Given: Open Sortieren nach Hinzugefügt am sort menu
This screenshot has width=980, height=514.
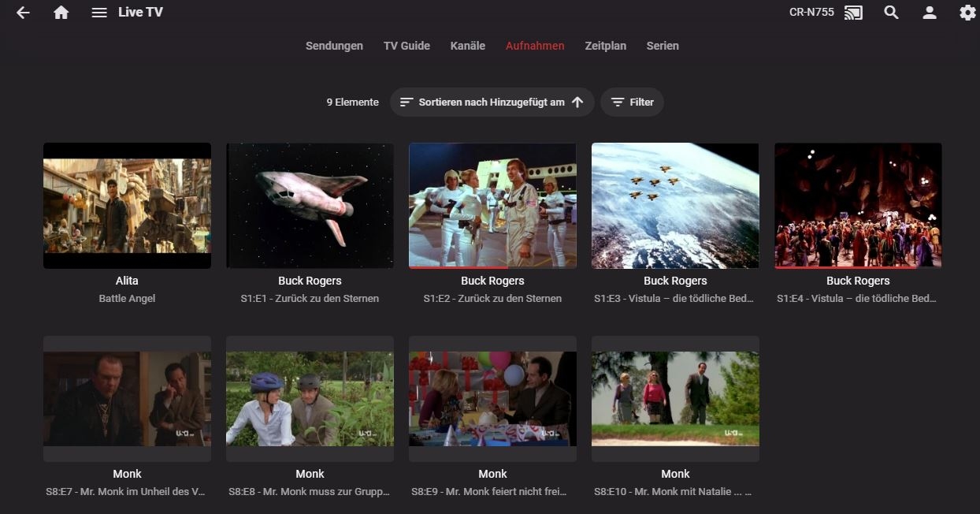Looking at the screenshot, I should click(x=492, y=102).
